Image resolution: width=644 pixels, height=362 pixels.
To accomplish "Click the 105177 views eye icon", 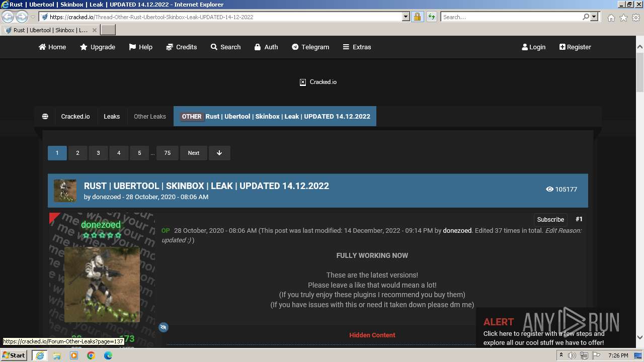I will click(x=549, y=189).
